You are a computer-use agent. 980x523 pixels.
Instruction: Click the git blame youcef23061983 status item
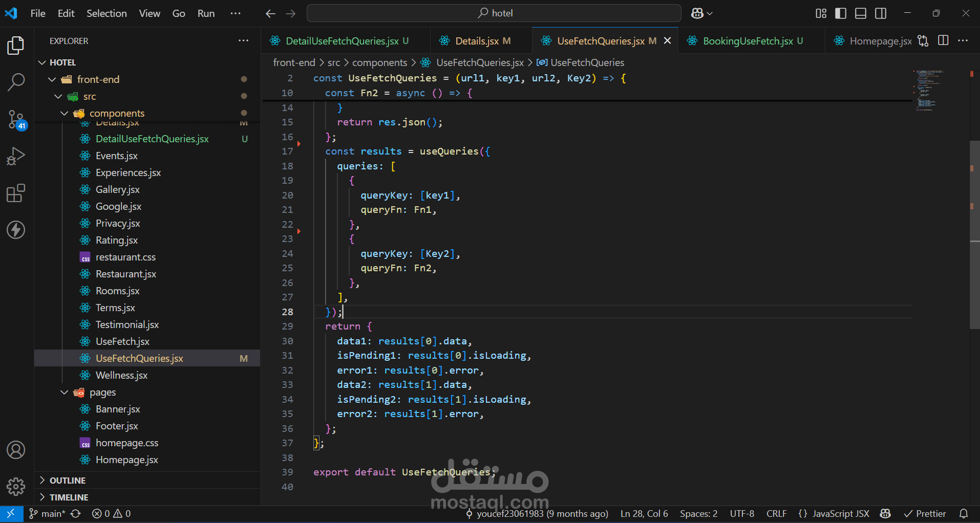coord(537,514)
